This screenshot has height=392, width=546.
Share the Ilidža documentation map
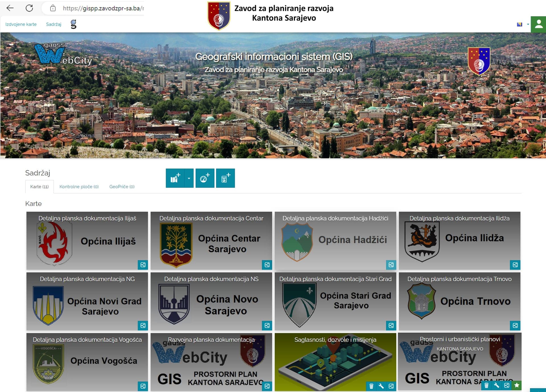pos(515,265)
